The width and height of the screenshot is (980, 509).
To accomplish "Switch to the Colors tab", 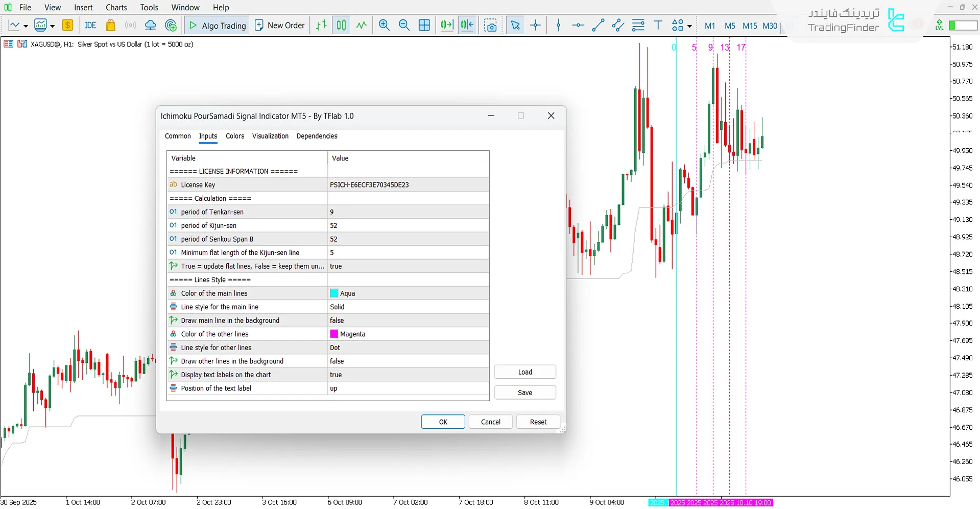I will coord(235,136).
